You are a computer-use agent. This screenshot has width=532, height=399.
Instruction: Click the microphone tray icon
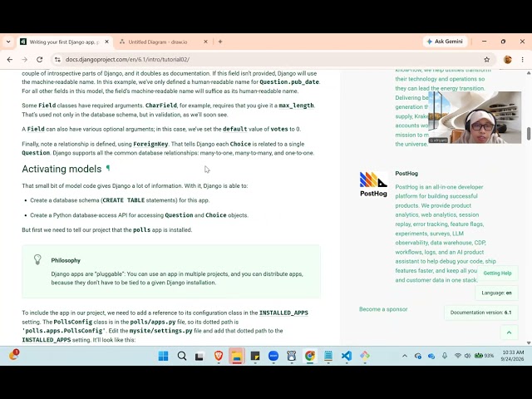point(445,356)
